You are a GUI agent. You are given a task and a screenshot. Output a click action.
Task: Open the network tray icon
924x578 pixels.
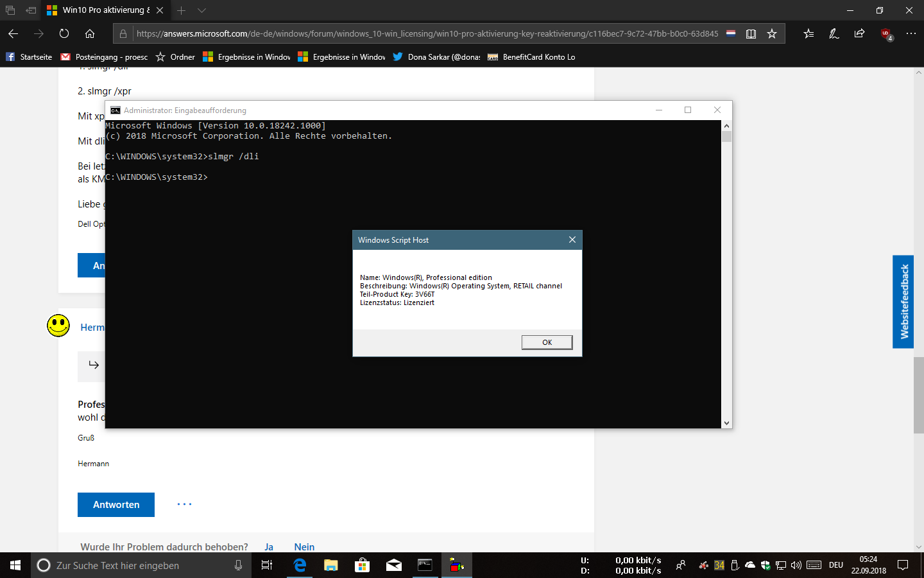tap(781, 565)
